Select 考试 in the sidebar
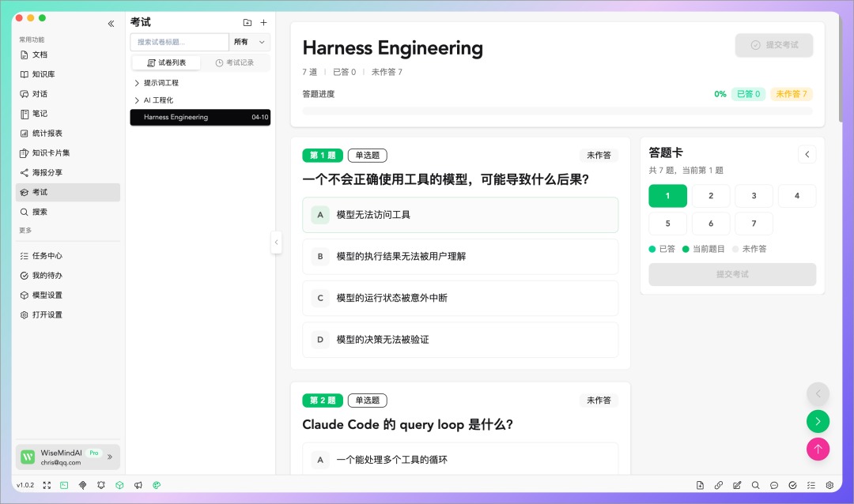Image resolution: width=854 pixels, height=504 pixels. coord(67,192)
